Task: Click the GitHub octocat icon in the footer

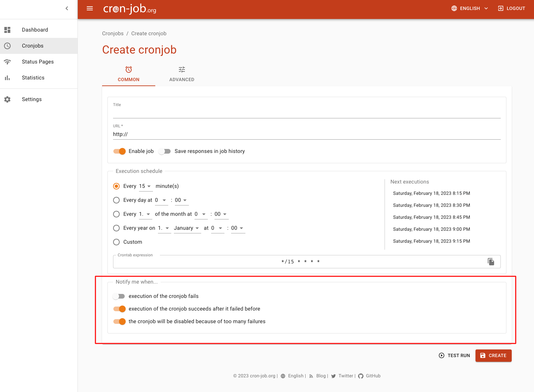Action: (x=361, y=376)
